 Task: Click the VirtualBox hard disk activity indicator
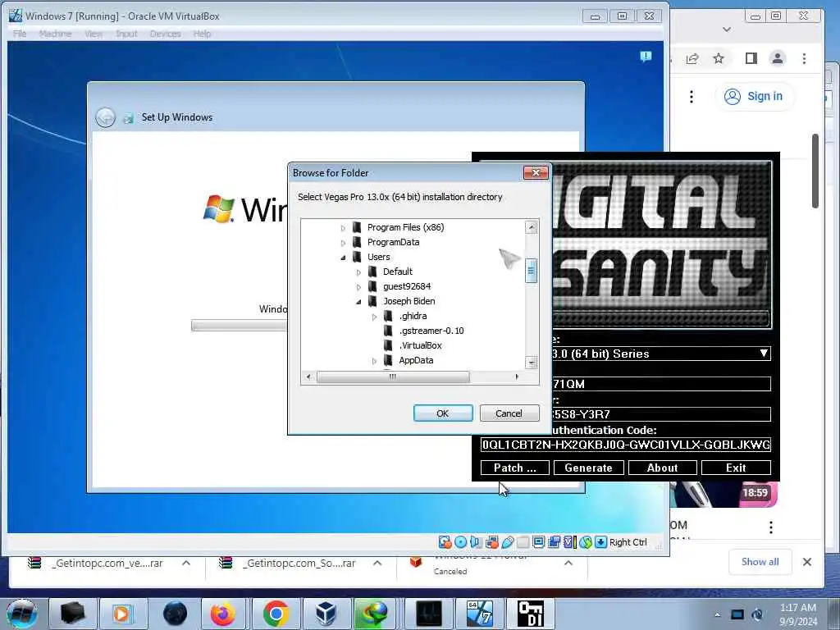445,542
